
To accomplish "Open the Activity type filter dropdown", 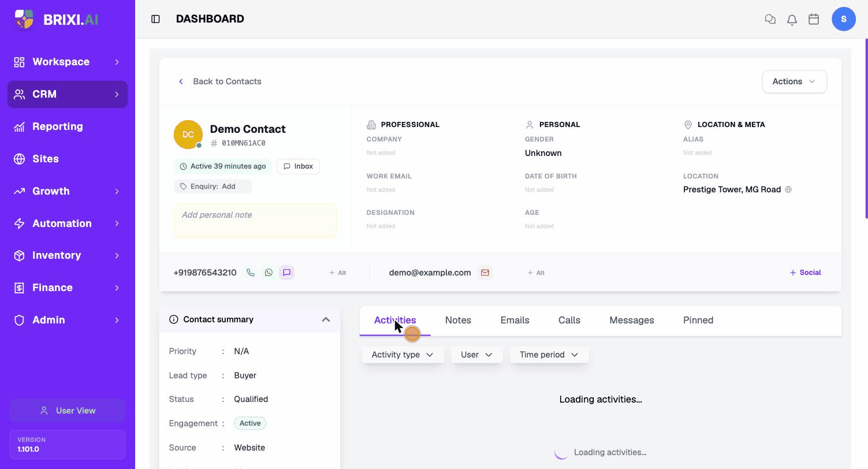I will [403, 355].
